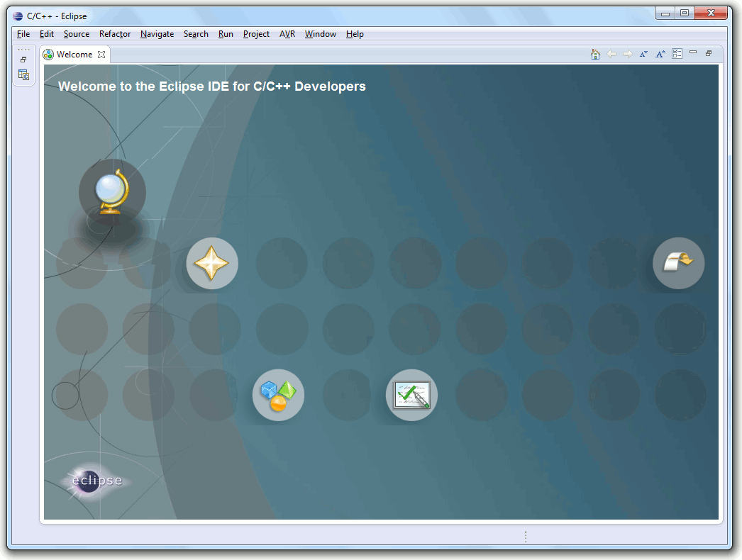Open the File menu
The image size is (742, 560).
[23, 34]
